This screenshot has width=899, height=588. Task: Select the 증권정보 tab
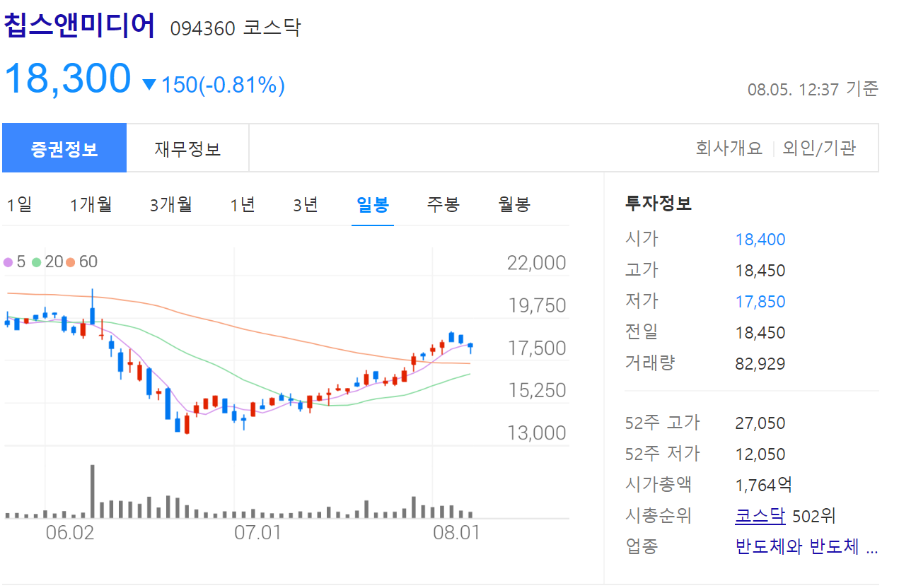click(x=64, y=147)
